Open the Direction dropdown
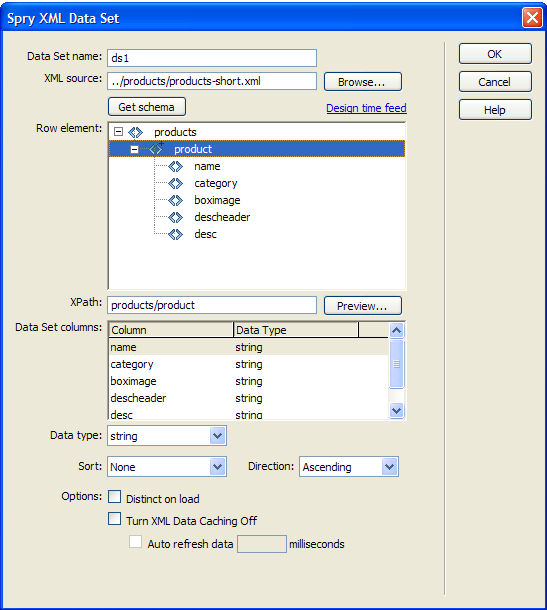 [x=389, y=466]
